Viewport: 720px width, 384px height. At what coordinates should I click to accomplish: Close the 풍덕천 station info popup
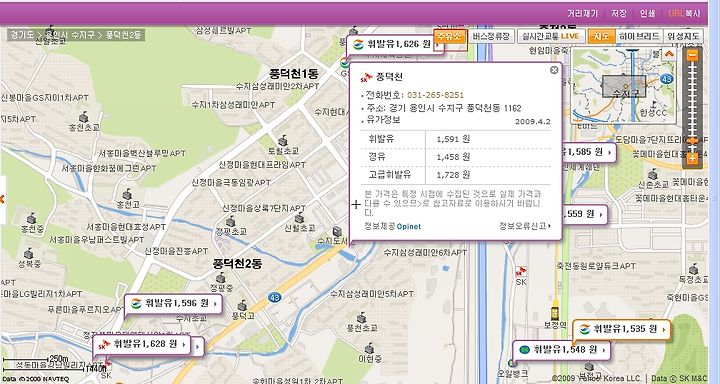click(554, 70)
